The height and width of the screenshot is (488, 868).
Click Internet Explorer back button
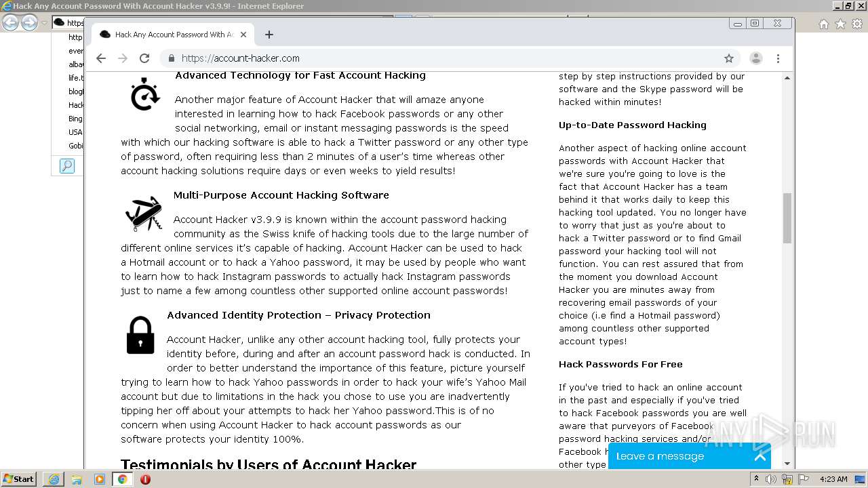click(x=10, y=23)
